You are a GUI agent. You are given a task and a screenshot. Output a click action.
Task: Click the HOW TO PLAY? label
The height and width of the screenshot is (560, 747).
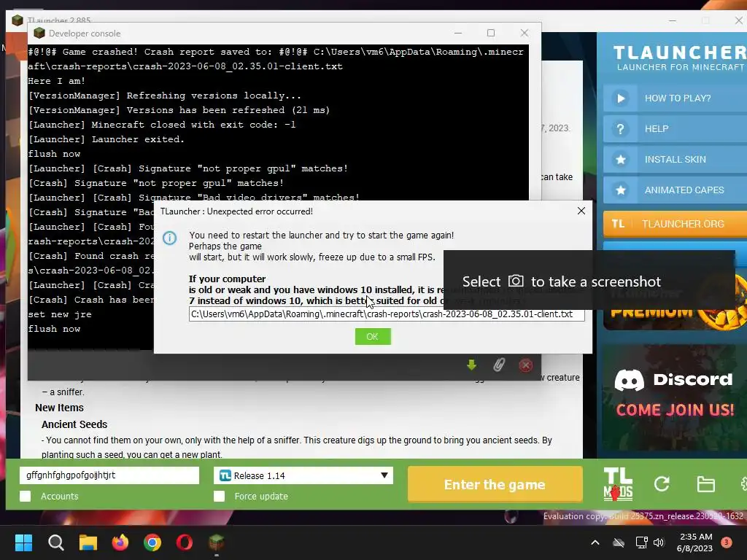[678, 98]
